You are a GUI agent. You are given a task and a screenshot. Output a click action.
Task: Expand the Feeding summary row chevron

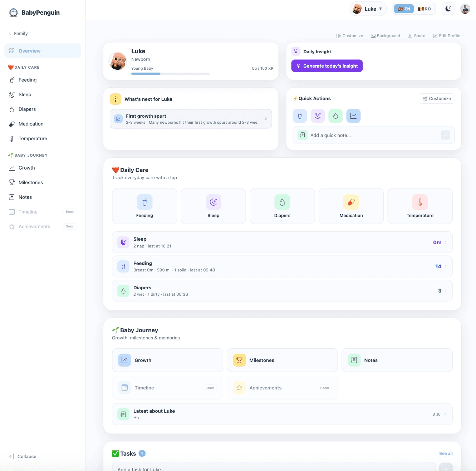coord(445,266)
